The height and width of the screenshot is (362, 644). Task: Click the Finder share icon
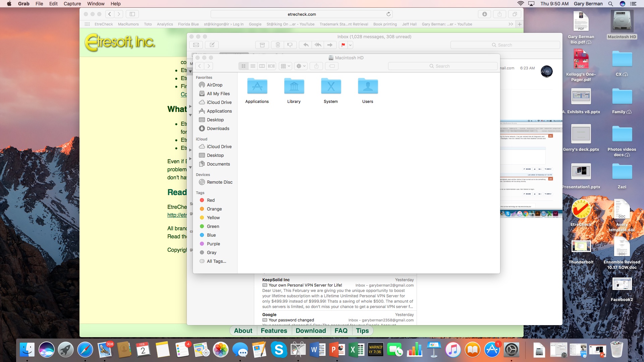coord(316,66)
